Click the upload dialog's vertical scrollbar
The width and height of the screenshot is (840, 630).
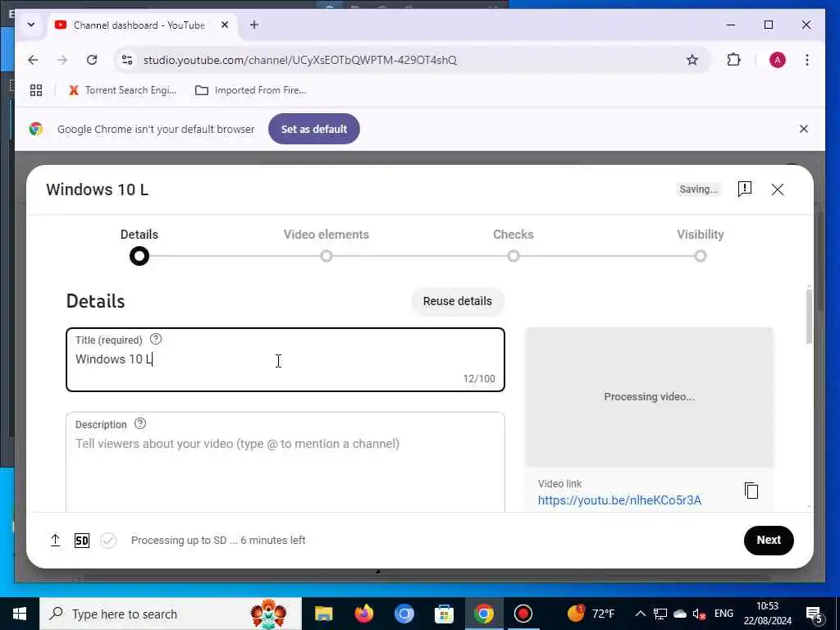click(x=808, y=316)
